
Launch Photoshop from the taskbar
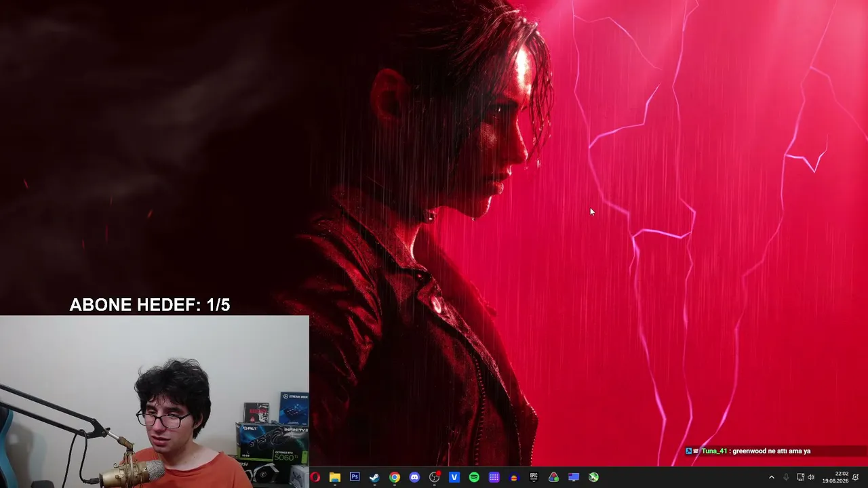pos(355,477)
